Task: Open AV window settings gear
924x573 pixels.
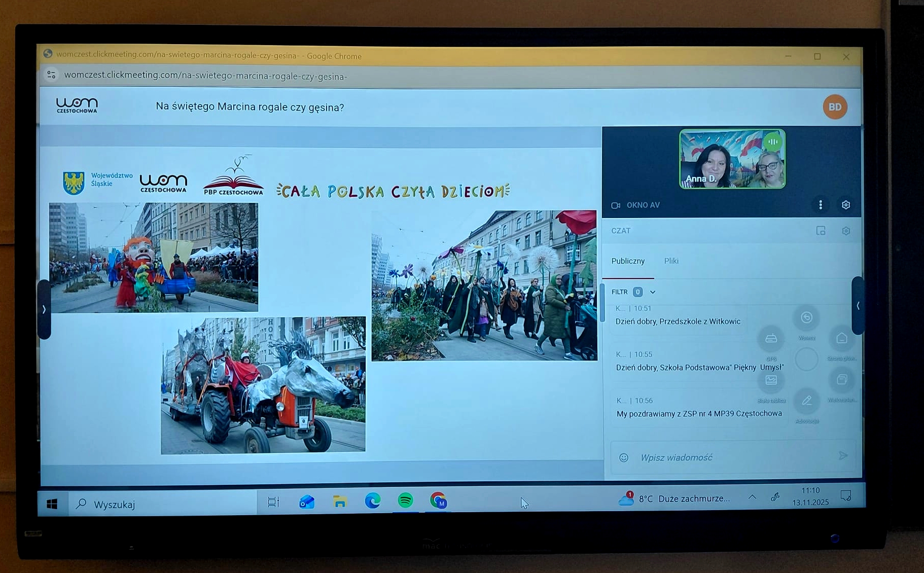Action: coord(845,205)
